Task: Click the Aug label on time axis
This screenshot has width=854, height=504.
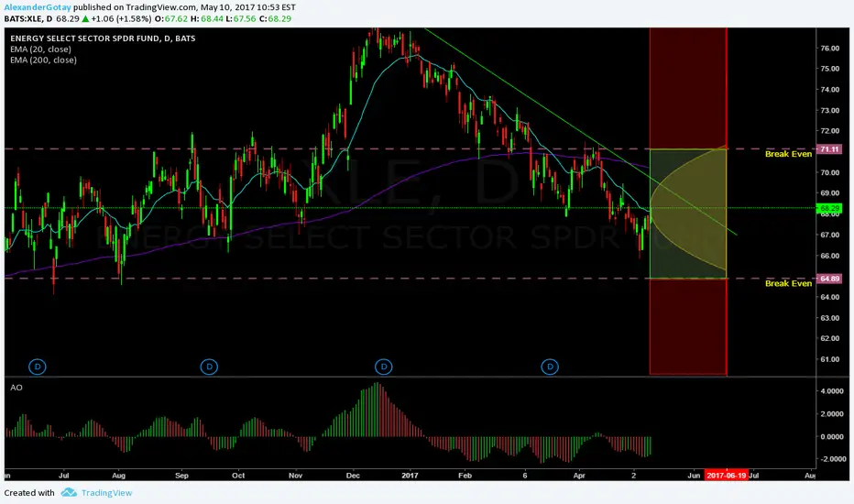Action: coord(118,475)
